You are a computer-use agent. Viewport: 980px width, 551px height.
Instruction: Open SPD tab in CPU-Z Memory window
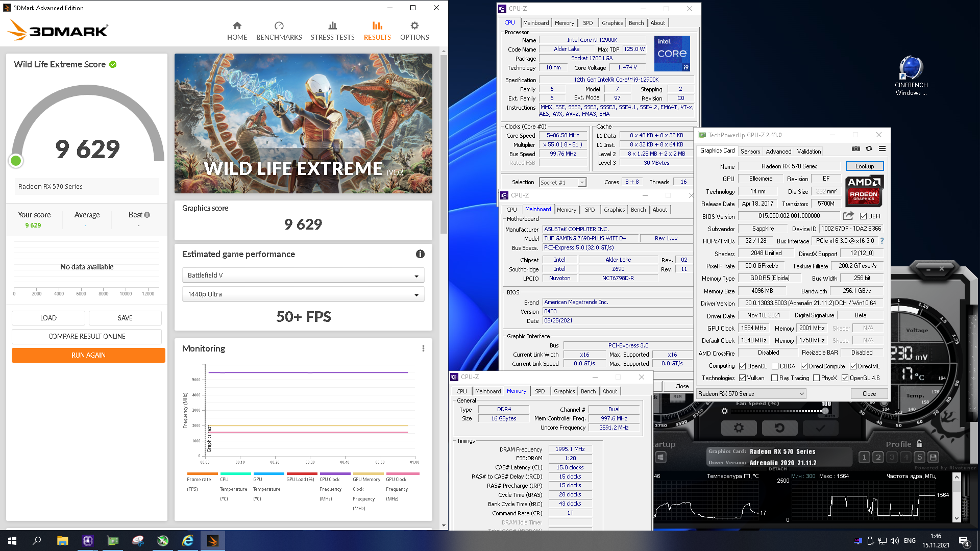coord(540,391)
